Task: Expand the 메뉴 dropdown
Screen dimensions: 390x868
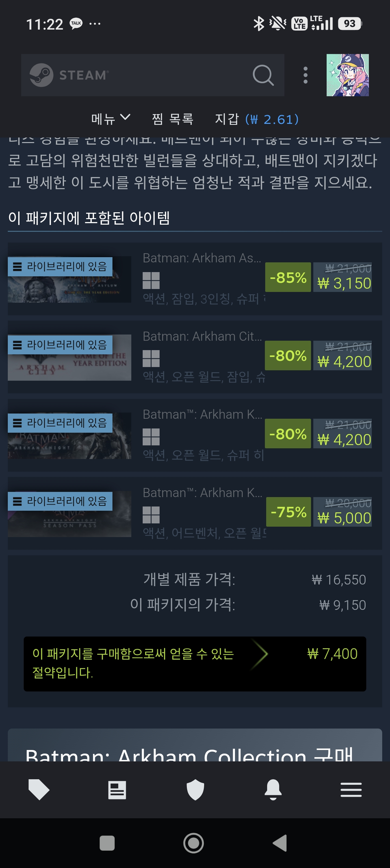Action: [110, 119]
